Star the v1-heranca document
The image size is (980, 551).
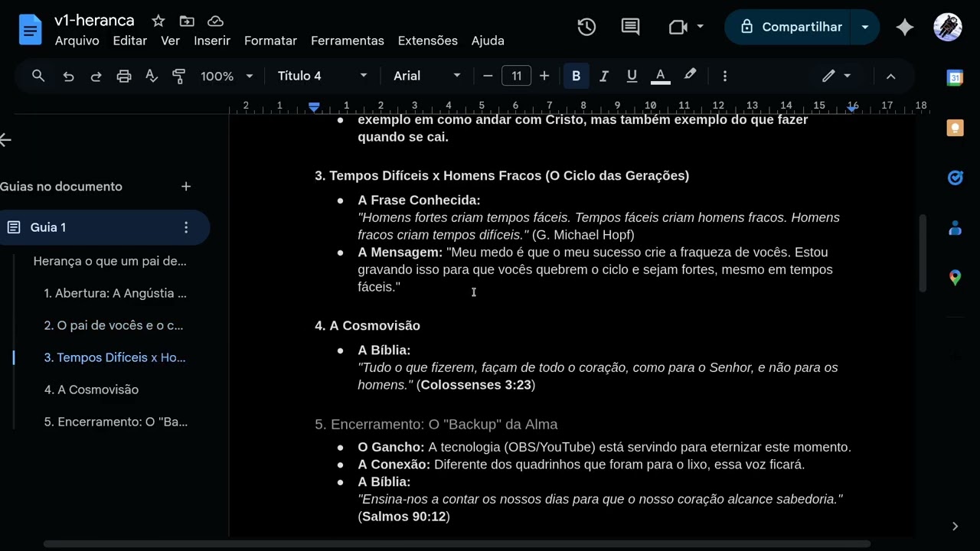point(158,21)
